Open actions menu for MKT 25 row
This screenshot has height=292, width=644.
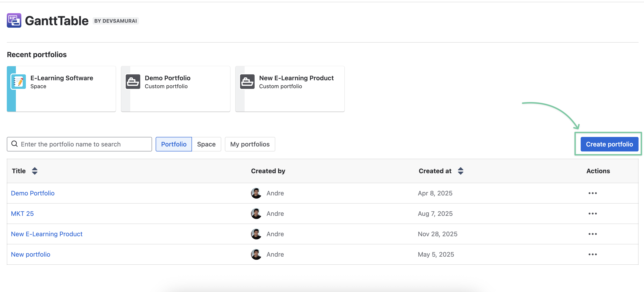(592, 214)
